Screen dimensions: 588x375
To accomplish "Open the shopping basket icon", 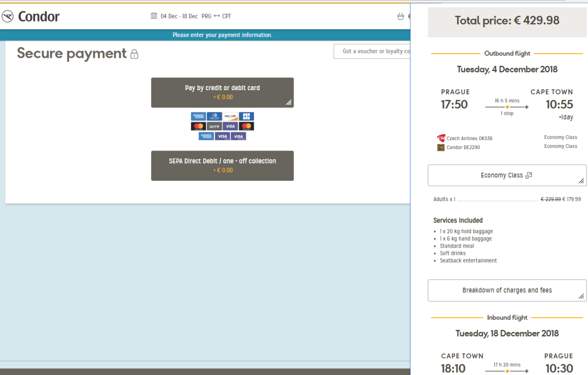I will click(x=400, y=16).
